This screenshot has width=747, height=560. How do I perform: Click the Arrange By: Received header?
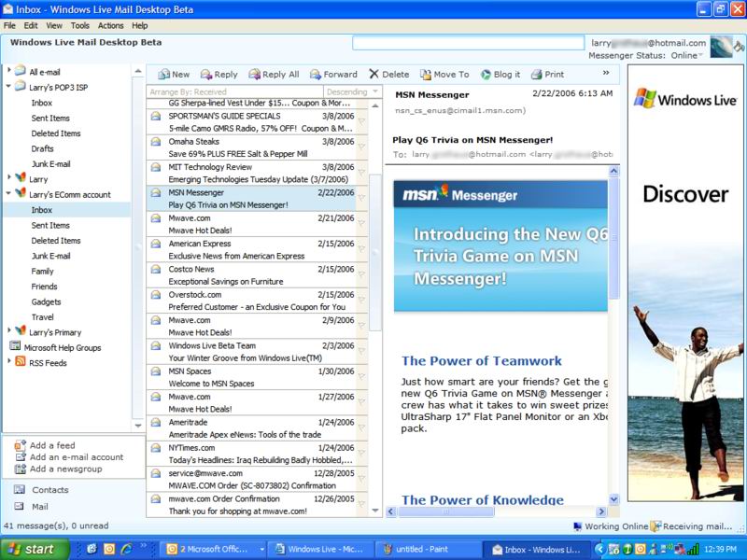point(235,91)
